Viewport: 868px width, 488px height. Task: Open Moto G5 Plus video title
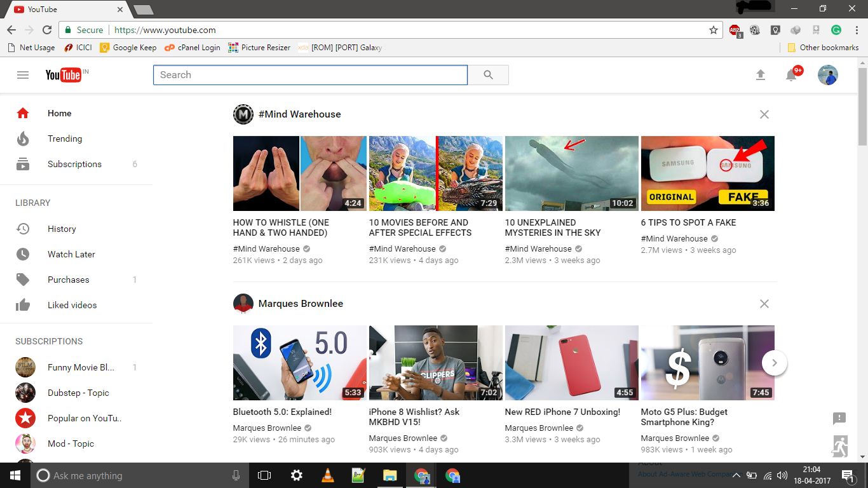click(684, 417)
